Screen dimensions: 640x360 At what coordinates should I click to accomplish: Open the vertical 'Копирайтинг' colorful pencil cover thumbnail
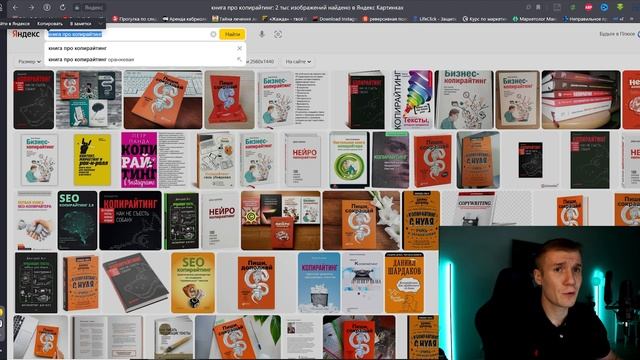pyautogui.click(x=412, y=100)
